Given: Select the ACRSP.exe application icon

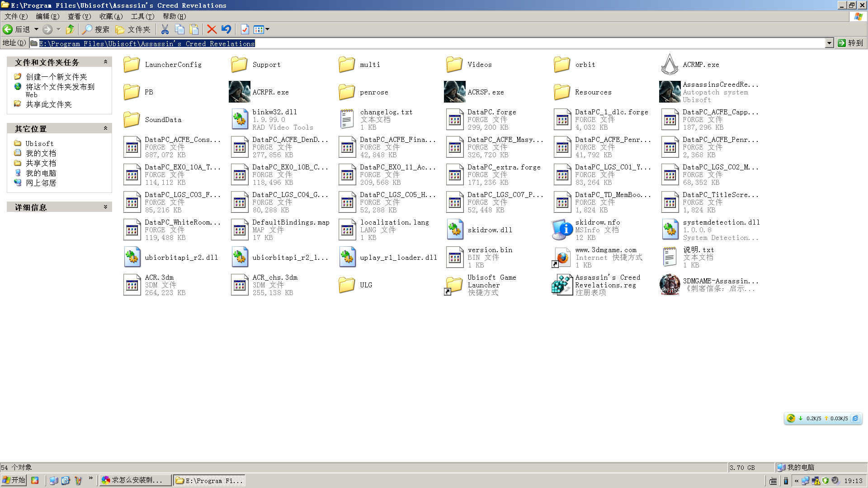Looking at the screenshot, I should (454, 92).
